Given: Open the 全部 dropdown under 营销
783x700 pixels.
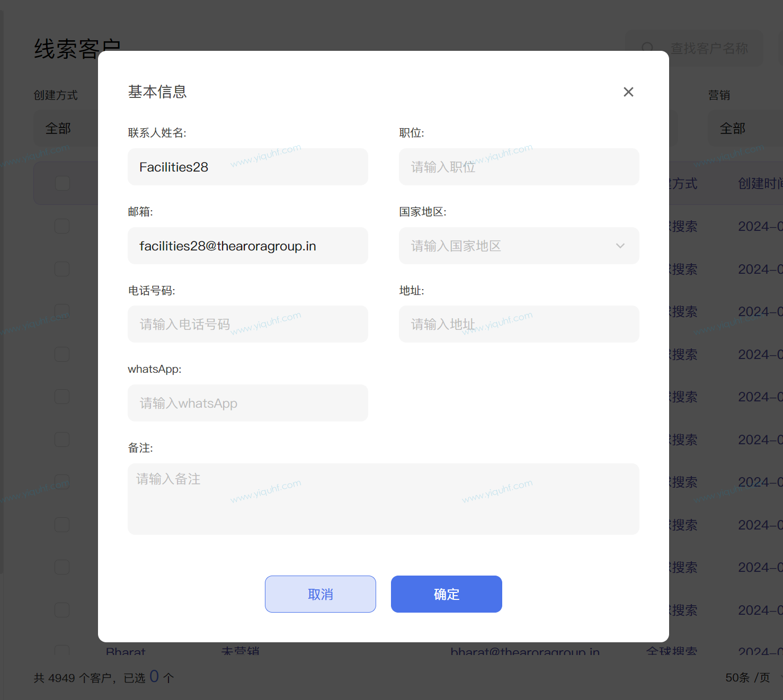Looking at the screenshot, I should (x=745, y=128).
